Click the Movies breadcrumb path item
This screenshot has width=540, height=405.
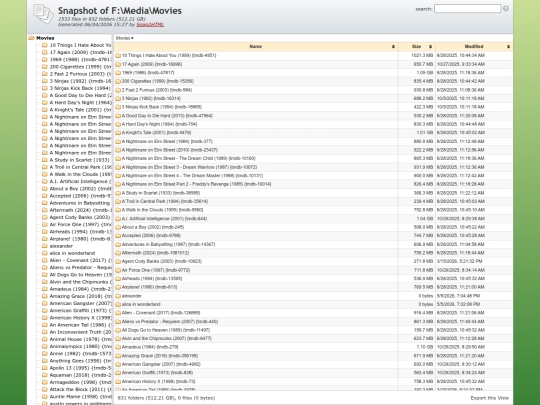[124, 38]
